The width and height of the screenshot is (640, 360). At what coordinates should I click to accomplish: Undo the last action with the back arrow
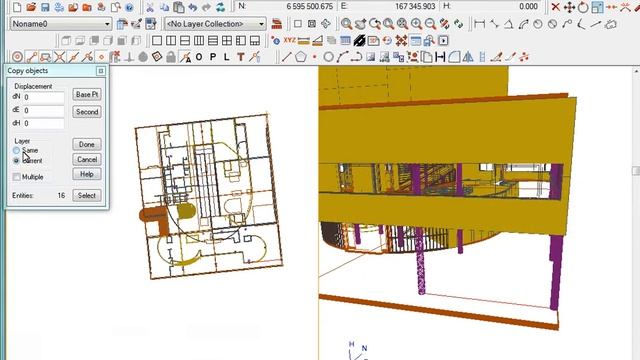pos(193,7)
